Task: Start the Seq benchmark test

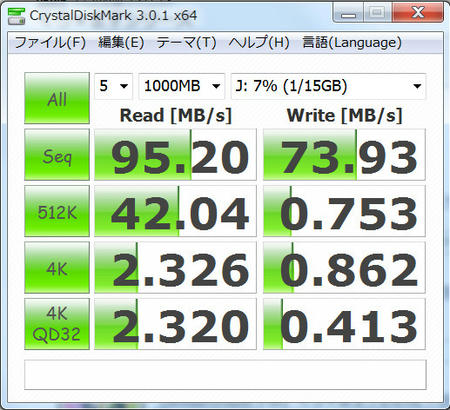Action: pos(57,155)
